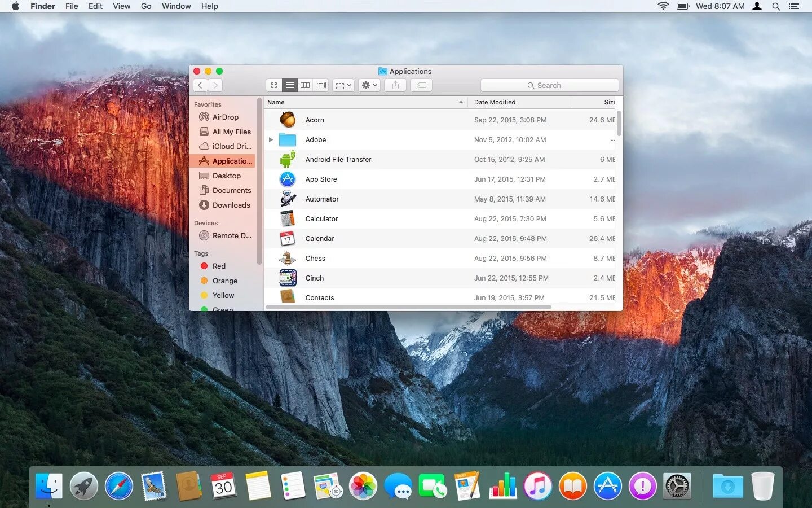
Task: Sort by the Size column header
Action: 593,102
